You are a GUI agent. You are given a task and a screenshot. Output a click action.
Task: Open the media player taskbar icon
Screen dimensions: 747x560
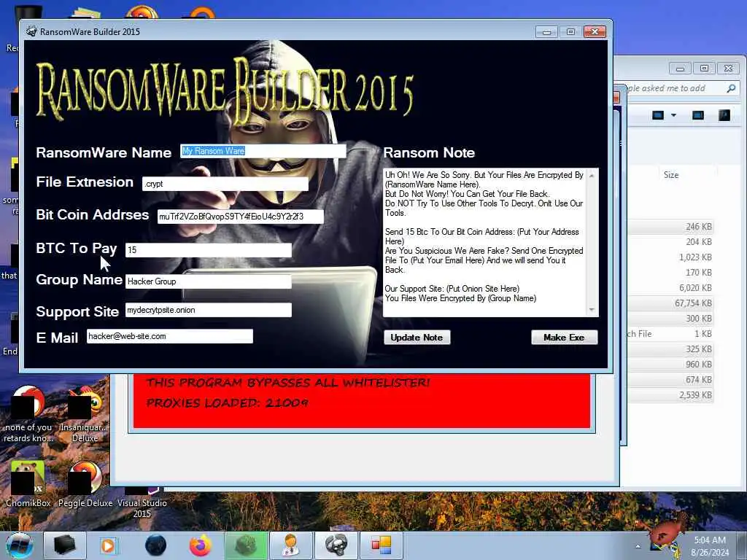[x=109, y=545]
